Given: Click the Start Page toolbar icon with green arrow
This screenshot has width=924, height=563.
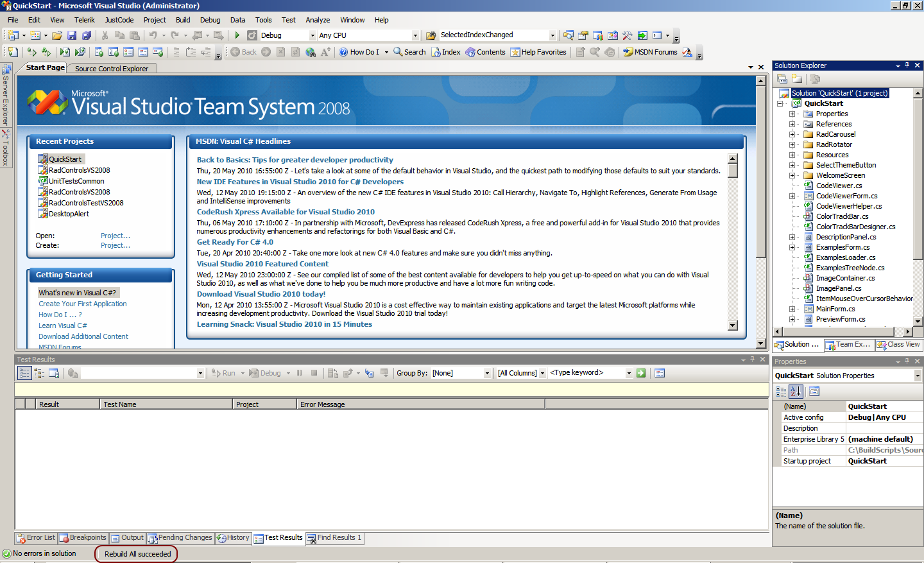Looking at the screenshot, I should pyautogui.click(x=642, y=35).
